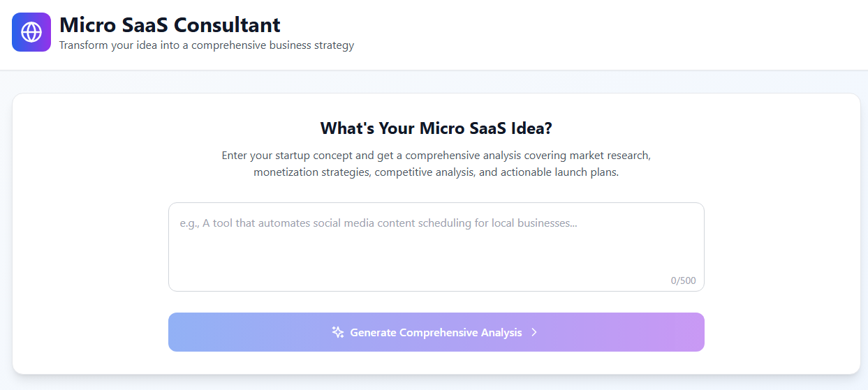The image size is (868, 390).
Task: Click the Micro SaaS Consultant title
Action: click(x=170, y=25)
